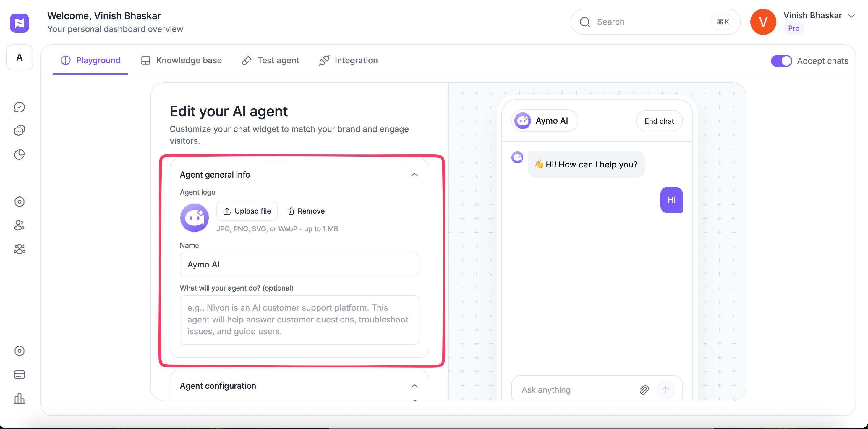Screen dimensions: 868x429
Task: Open the conversations chat bubbles icon
Action: 20,131
